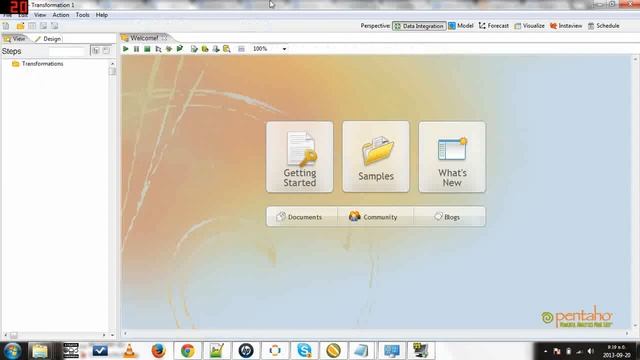Open the Samples tile
The image size is (640, 360).
(376, 157)
